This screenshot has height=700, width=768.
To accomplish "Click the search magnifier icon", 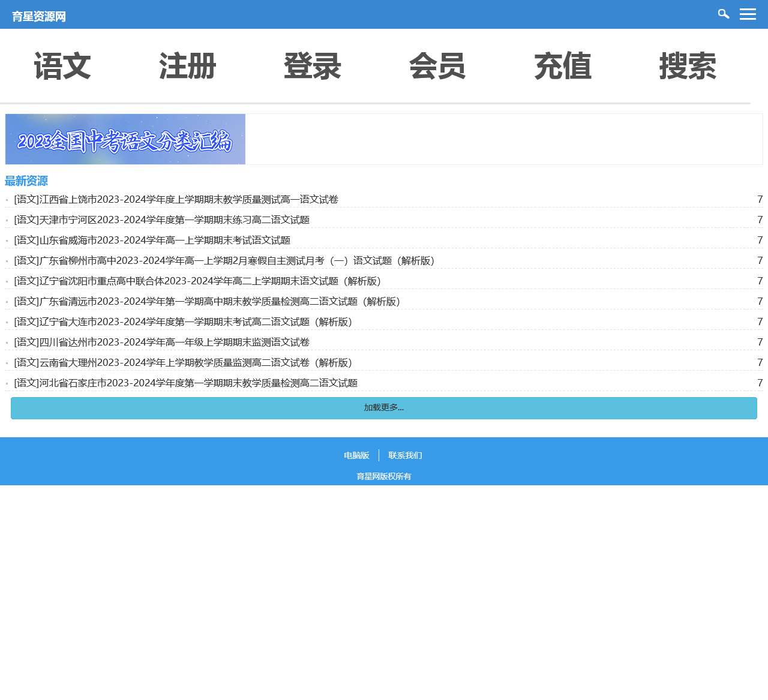I will [x=723, y=13].
